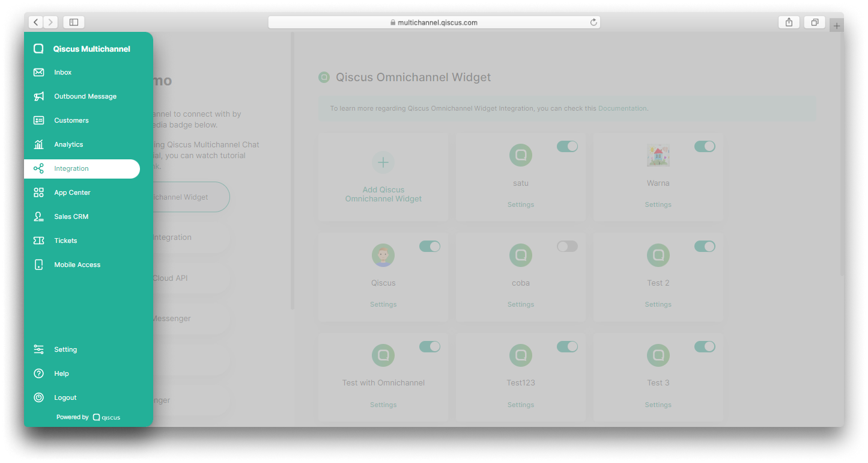868x463 pixels.
Task: Click the App Center grid icon
Action: pos(38,192)
